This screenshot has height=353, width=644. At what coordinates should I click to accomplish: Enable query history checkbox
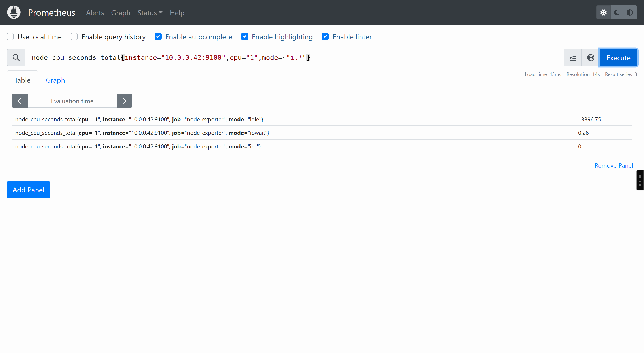[x=74, y=37]
